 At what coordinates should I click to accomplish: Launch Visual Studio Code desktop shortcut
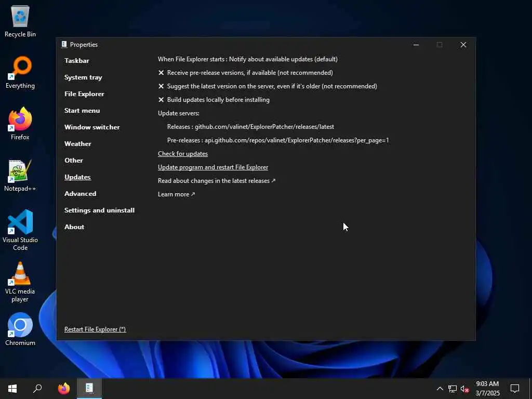click(20, 230)
